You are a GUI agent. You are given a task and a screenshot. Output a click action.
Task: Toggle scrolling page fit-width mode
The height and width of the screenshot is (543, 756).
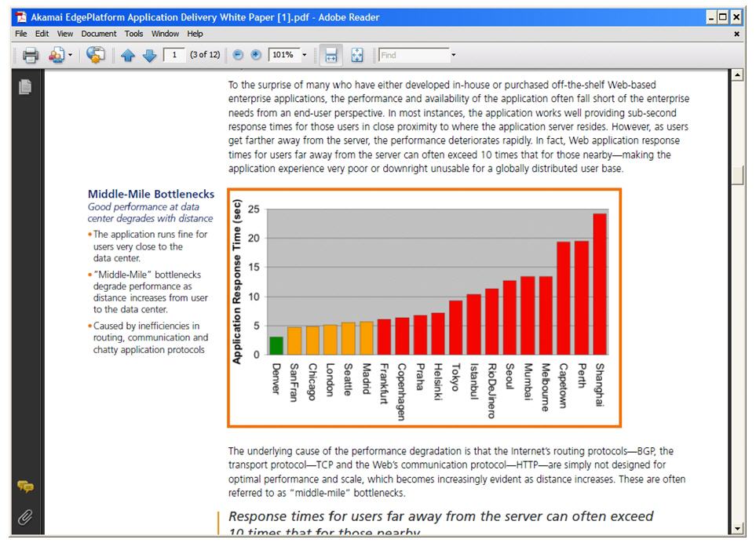(x=331, y=55)
